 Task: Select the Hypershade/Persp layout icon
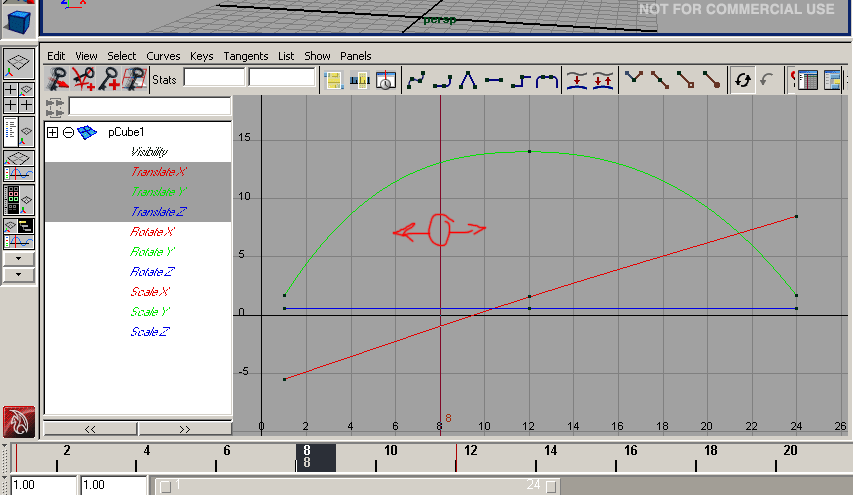tap(19, 200)
